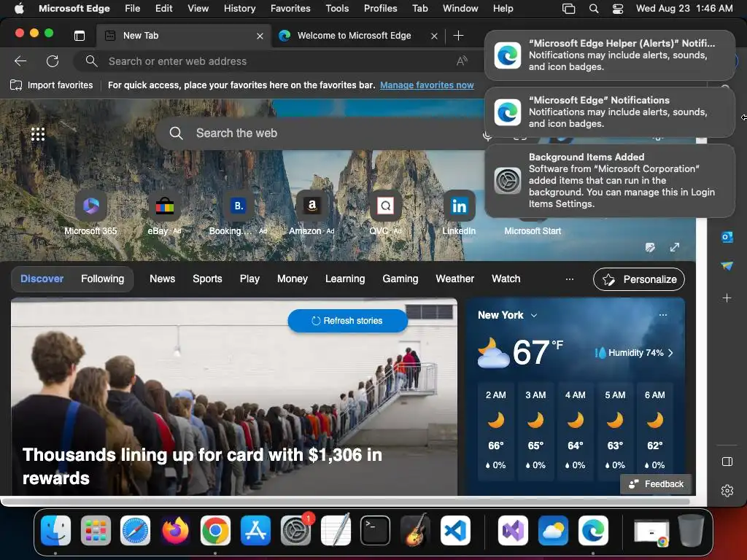Open the Amazon quick link tile
The width and height of the screenshot is (747, 560).
point(311,205)
